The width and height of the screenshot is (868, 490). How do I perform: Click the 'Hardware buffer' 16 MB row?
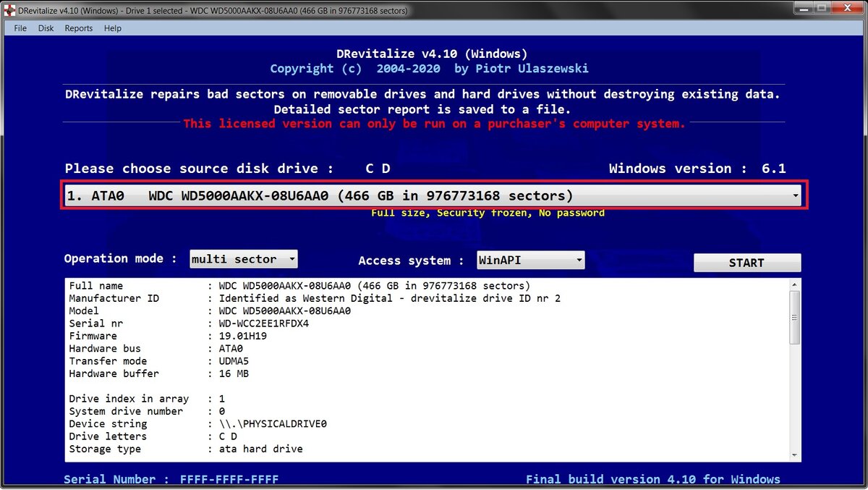click(158, 373)
